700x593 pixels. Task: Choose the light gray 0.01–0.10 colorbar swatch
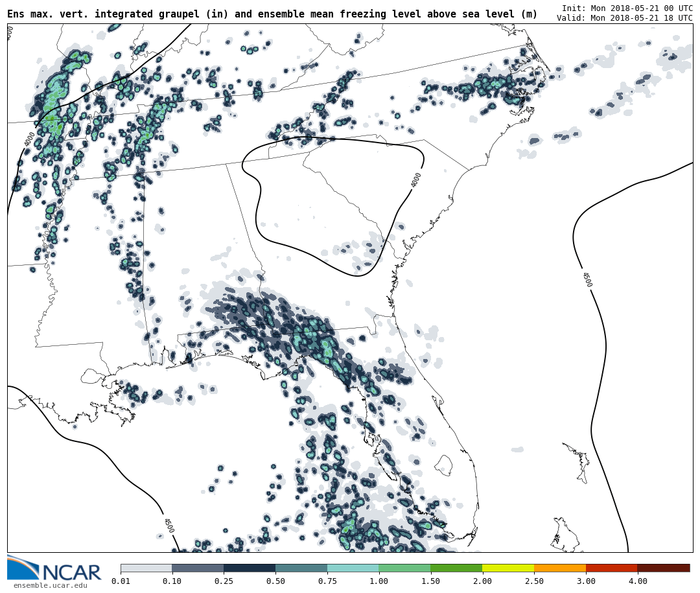[146, 568]
